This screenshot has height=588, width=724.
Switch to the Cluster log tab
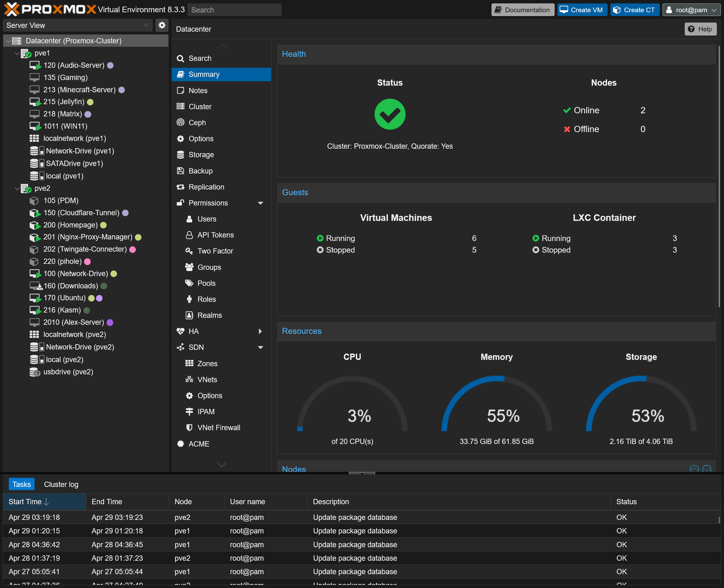tap(61, 484)
